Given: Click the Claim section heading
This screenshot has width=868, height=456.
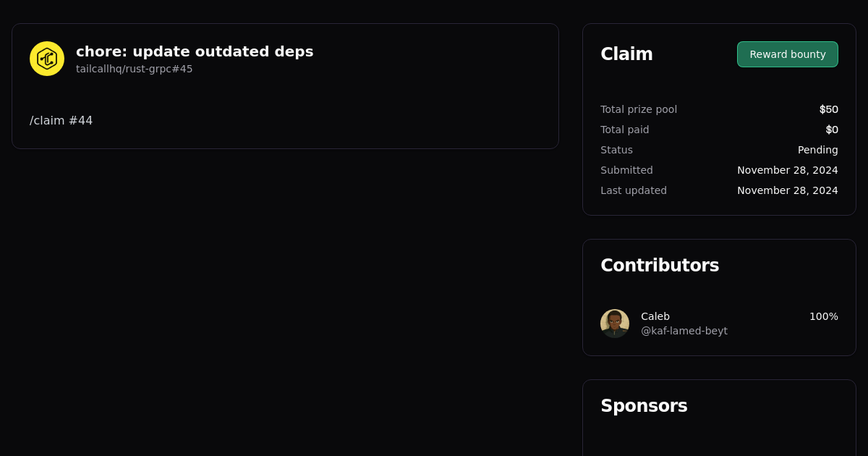Looking at the screenshot, I should point(626,54).
